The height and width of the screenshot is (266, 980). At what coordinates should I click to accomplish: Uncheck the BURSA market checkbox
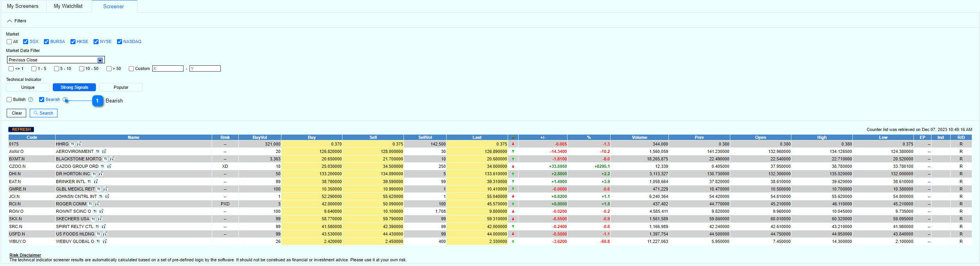[46, 41]
